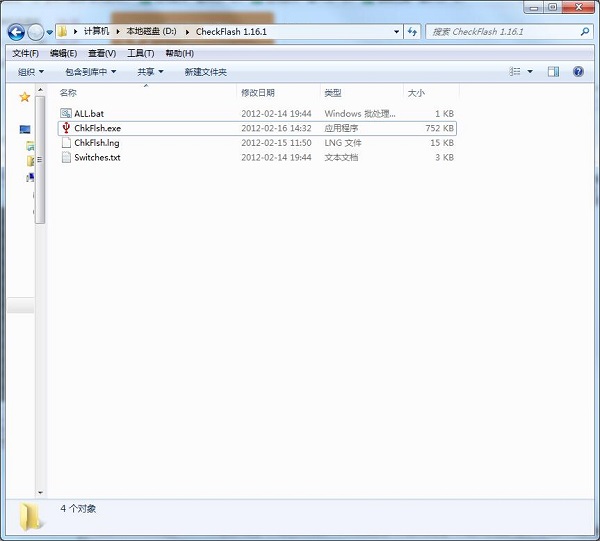Expand the 组织 (Organize) dropdown
Viewport: 600px width, 541px height.
point(31,72)
